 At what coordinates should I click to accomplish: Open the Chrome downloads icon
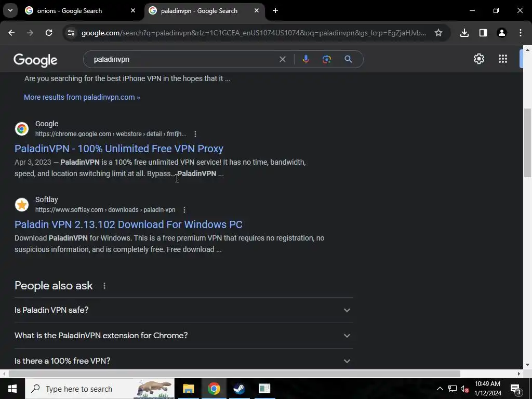[x=464, y=33]
